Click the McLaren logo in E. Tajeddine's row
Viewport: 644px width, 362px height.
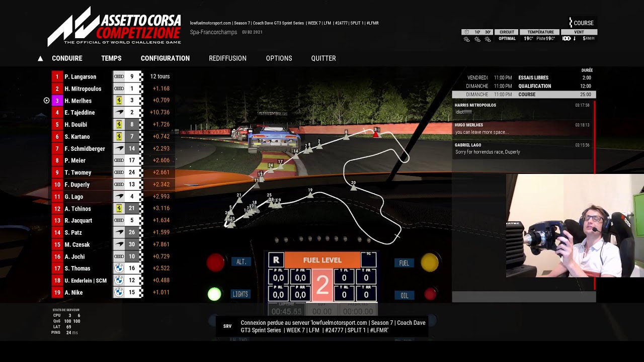pyautogui.click(x=119, y=113)
